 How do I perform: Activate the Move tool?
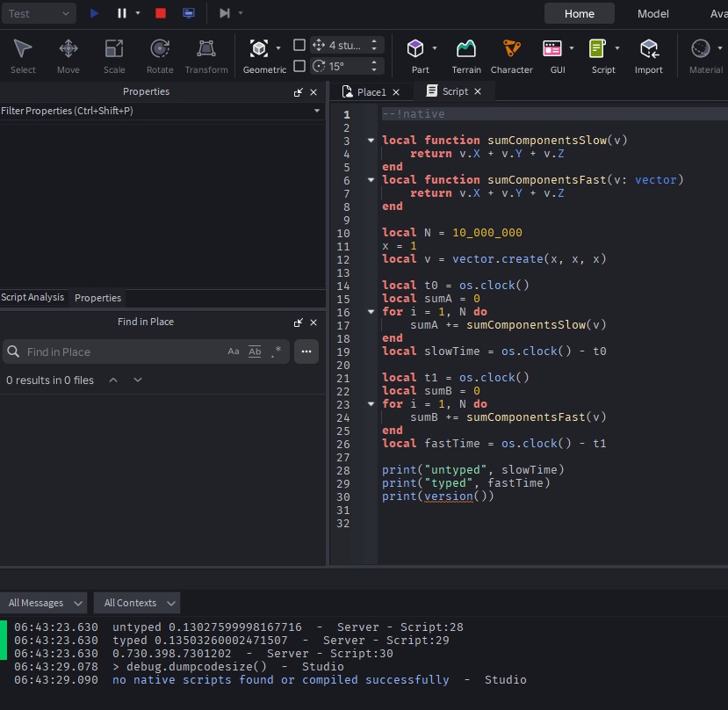[x=68, y=56]
